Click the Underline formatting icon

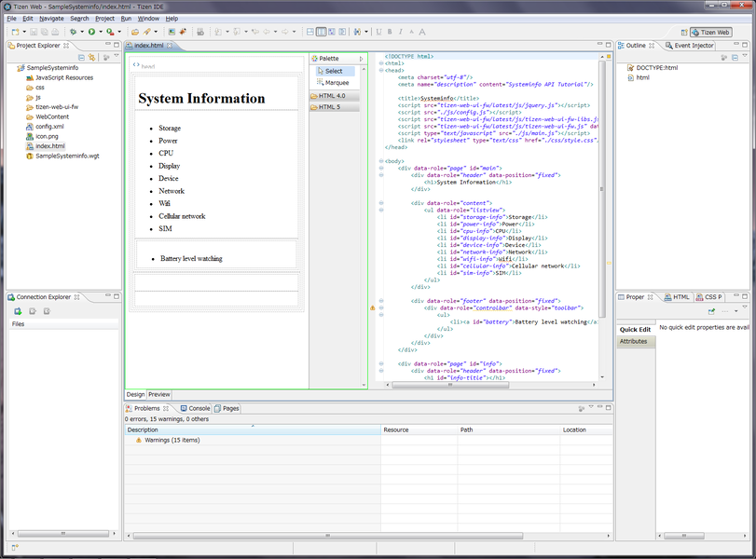(x=378, y=32)
